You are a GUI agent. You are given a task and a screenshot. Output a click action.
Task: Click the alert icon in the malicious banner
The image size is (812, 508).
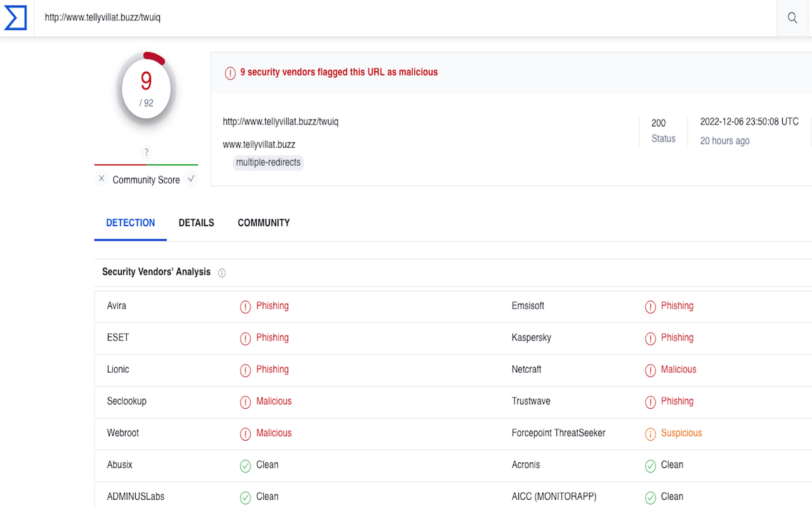[230, 73]
